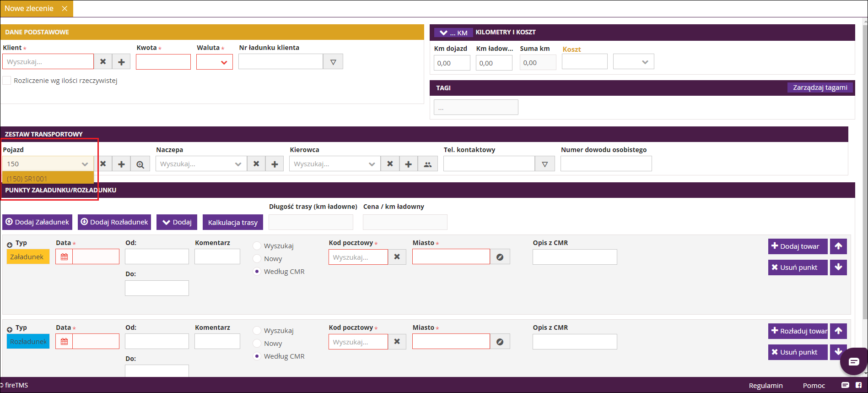Open the Dodaj dropdown button

pyautogui.click(x=177, y=222)
